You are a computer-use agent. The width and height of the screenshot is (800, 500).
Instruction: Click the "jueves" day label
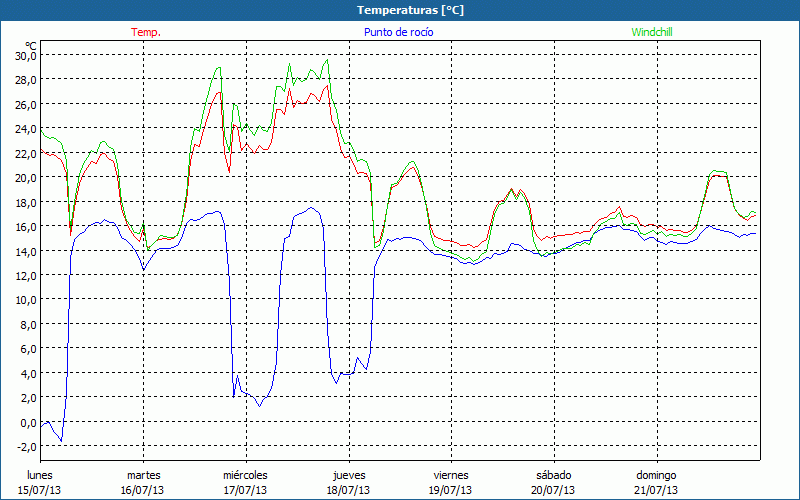(x=348, y=475)
